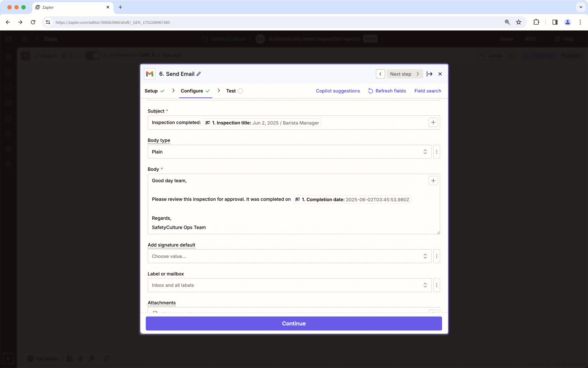Toggle the Zap on/off switch
The width and height of the screenshot is (588, 368).
pyautogui.click(x=93, y=55)
